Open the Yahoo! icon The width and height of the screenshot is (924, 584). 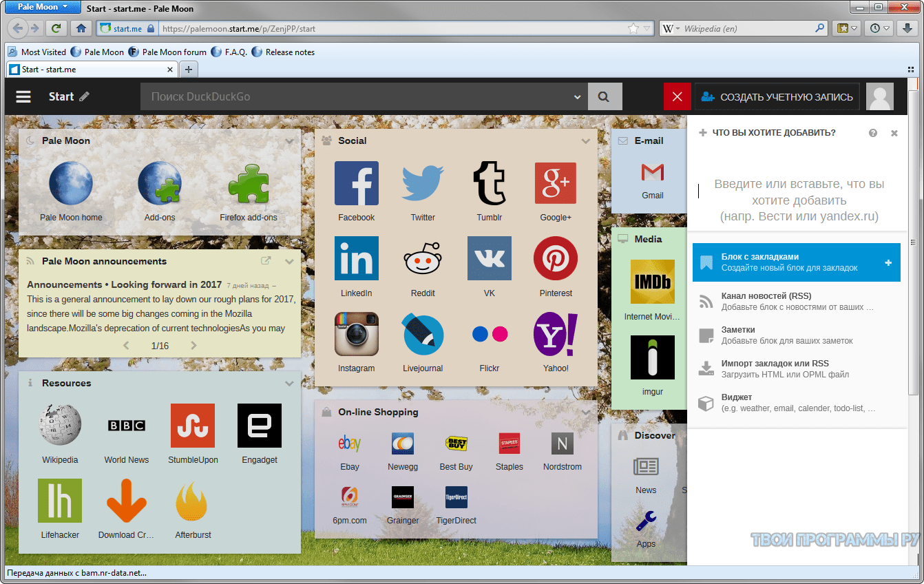point(556,334)
